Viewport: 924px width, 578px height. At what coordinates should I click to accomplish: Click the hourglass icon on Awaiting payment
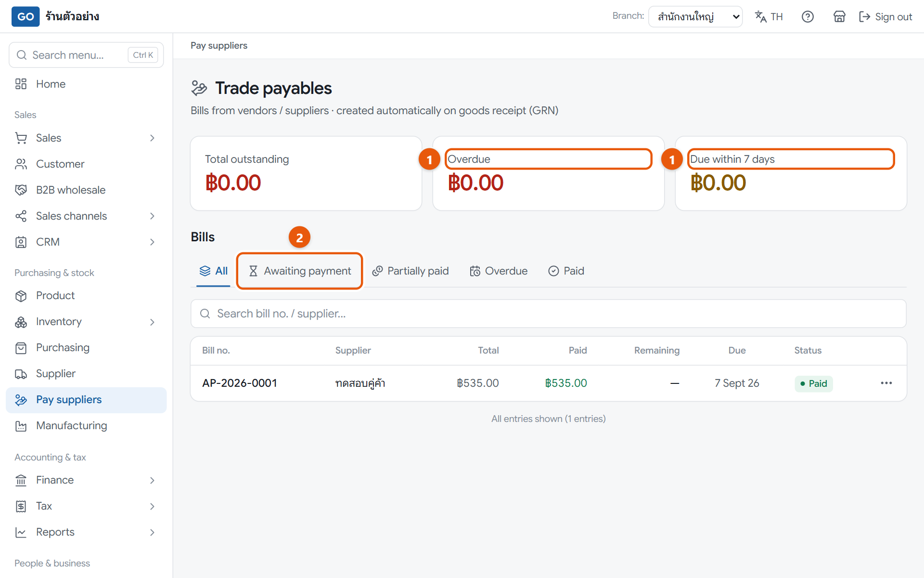coord(253,271)
